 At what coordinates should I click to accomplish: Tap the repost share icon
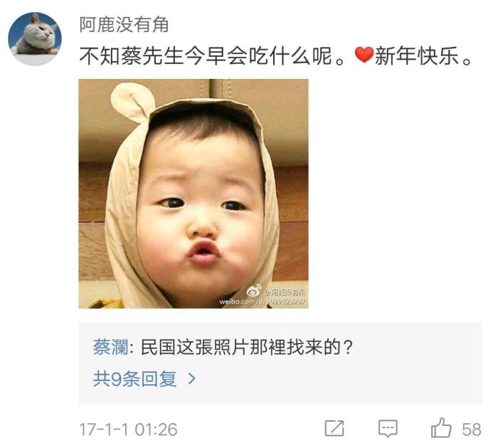(x=334, y=428)
